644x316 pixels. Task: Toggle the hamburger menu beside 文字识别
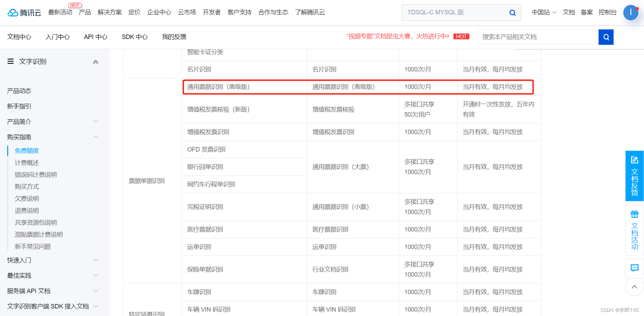11,61
